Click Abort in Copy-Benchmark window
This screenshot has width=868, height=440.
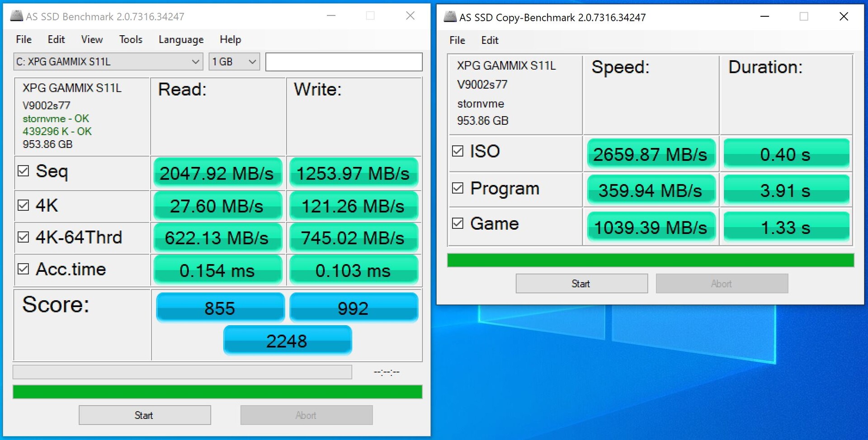[x=722, y=284]
